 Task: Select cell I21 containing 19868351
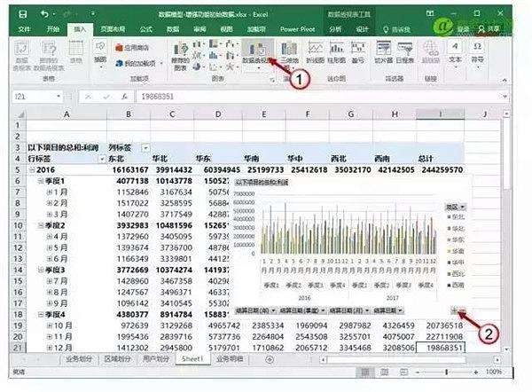[440, 348]
